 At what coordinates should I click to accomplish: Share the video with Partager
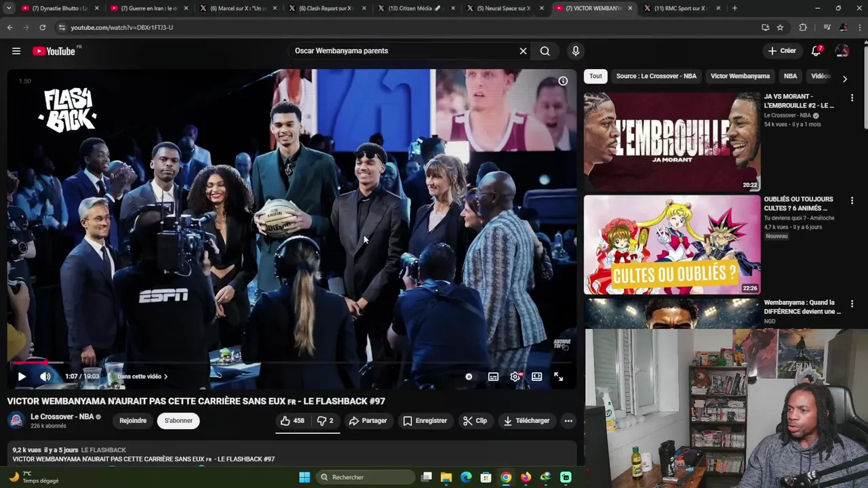pos(368,421)
